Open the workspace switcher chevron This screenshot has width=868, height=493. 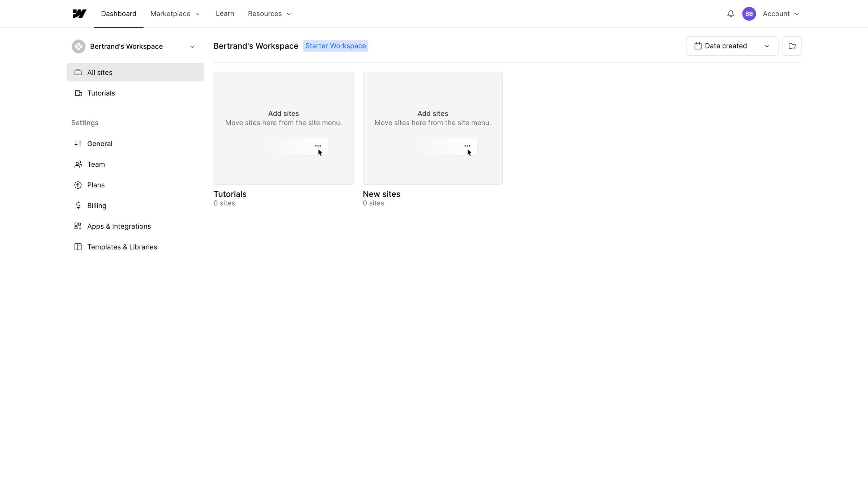(x=192, y=47)
